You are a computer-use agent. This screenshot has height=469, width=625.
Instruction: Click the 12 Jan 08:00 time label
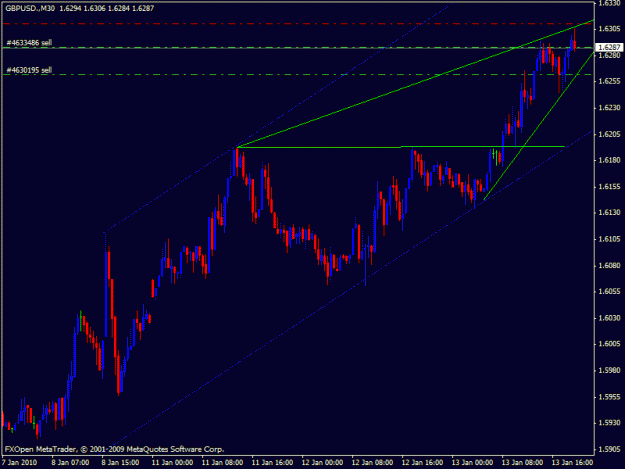click(x=372, y=463)
